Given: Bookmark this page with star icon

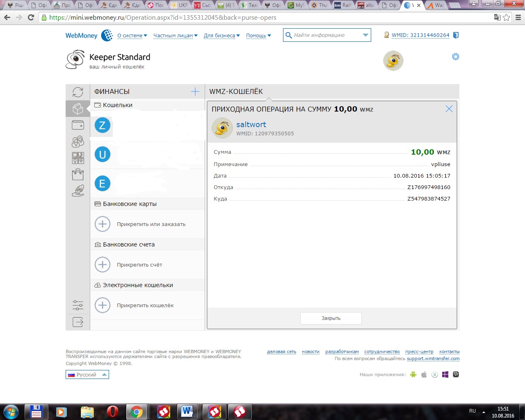Looking at the screenshot, I should point(507,17).
